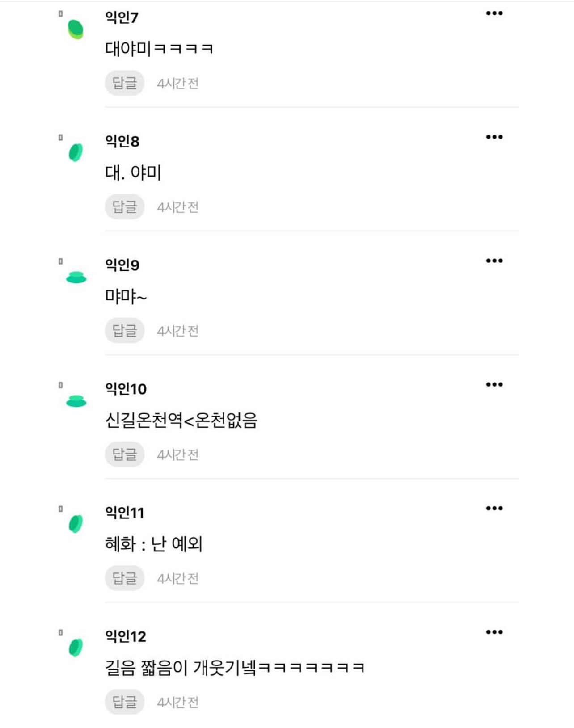Reply to the 신길온천역 comment
Screen dimensions: 574x728
pos(124,454)
